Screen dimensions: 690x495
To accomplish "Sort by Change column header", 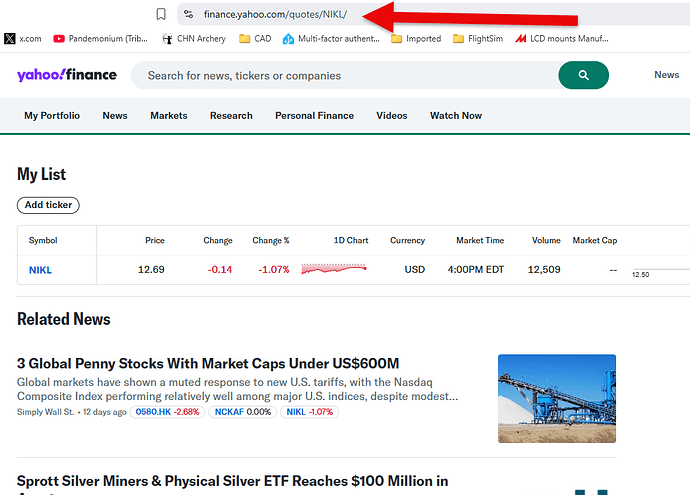I will pos(218,240).
